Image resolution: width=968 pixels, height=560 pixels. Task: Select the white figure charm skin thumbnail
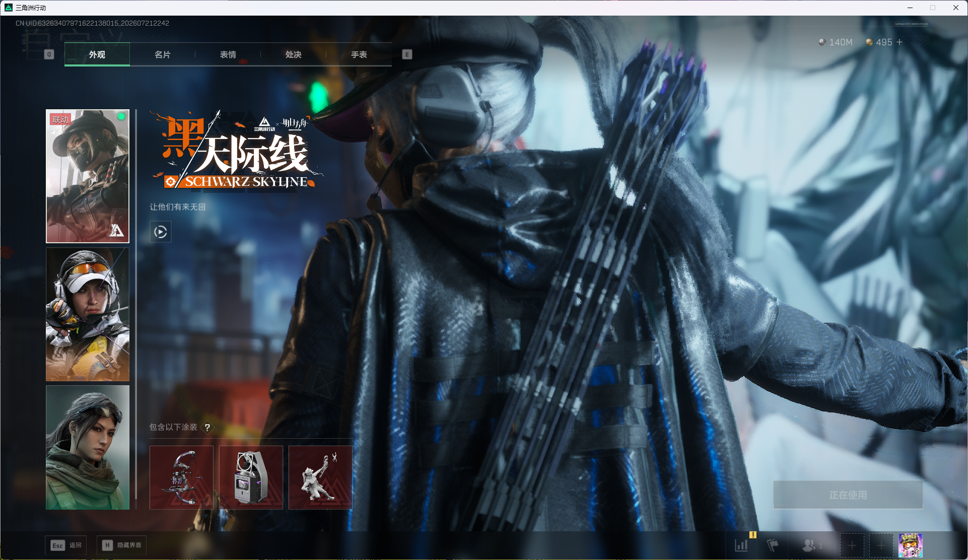[x=320, y=477]
